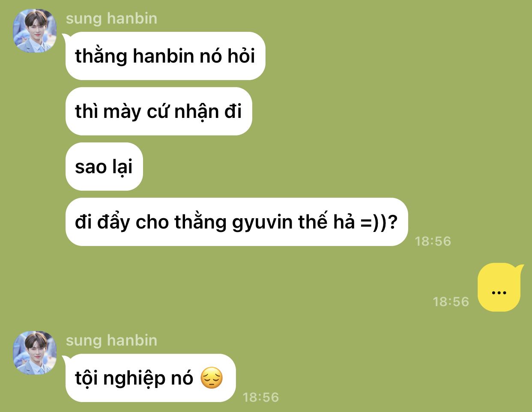Viewport: 532px width, 412px height.
Task: Click the 18:56 timestamp beside gyuvin message
Action: point(433,241)
